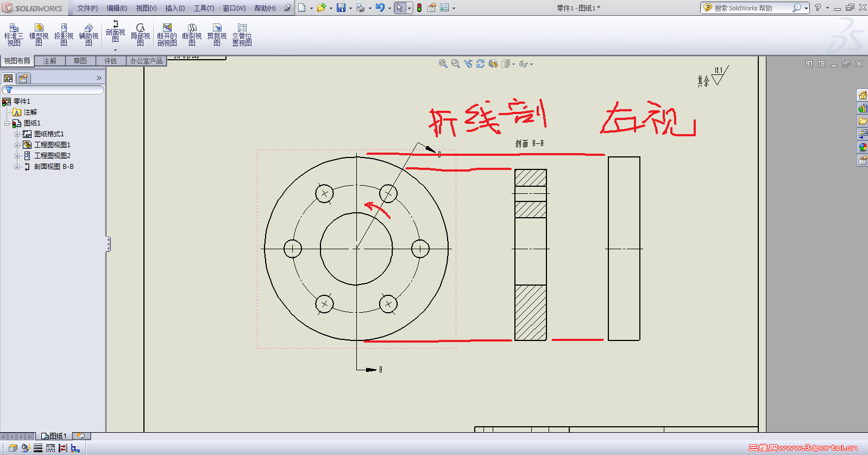868x455 pixels.
Task: Switch to the 注解 tab
Action: tap(49, 61)
